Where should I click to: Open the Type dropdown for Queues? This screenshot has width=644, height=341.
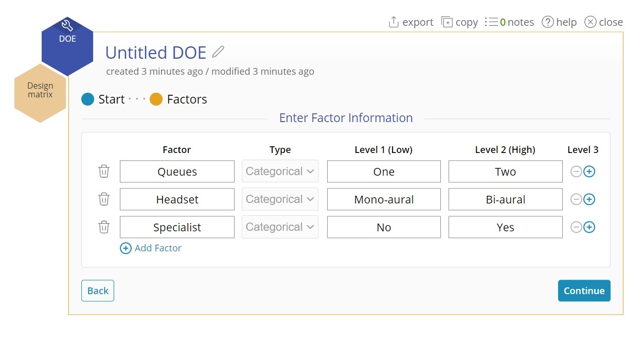280,172
